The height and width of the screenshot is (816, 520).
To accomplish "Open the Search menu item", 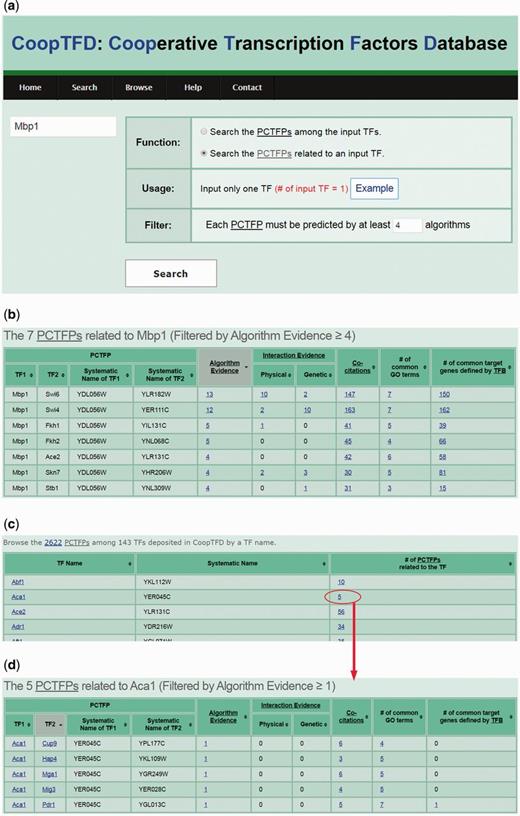I will pyautogui.click(x=84, y=87).
